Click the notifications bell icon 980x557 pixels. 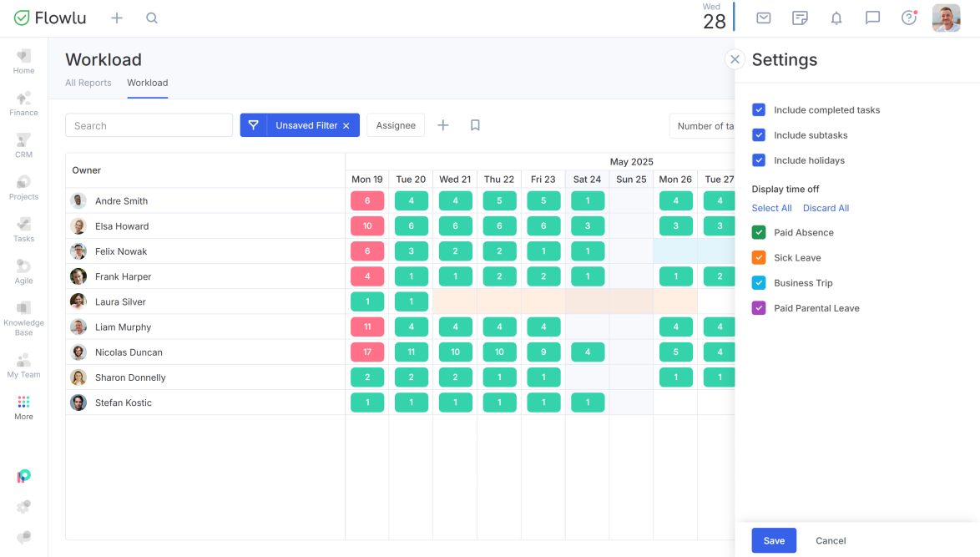836,18
